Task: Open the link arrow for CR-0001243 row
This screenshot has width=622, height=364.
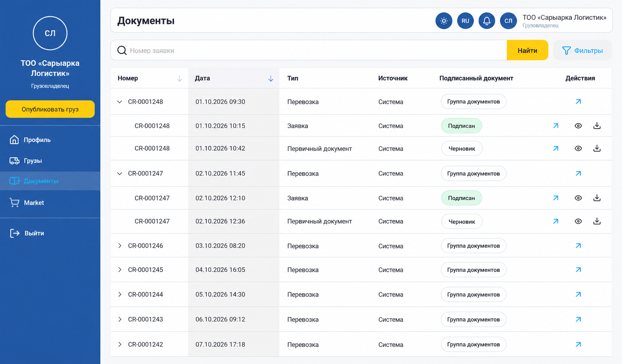Action: pyautogui.click(x=578, y=320)
